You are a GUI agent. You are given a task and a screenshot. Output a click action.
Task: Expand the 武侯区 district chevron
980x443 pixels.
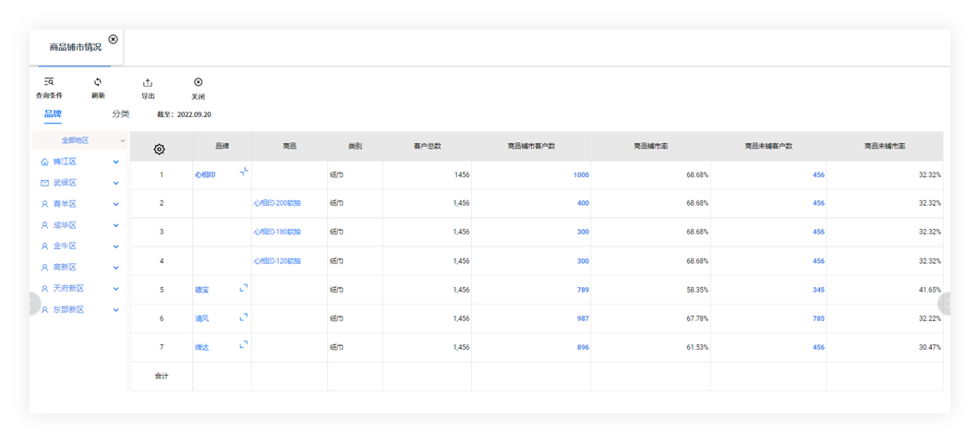click(116, 183)
